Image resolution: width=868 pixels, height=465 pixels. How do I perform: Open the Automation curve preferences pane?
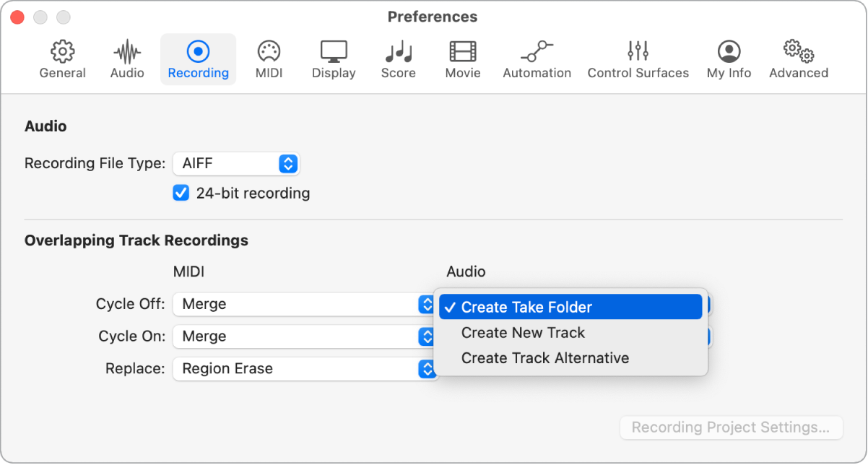537,59
